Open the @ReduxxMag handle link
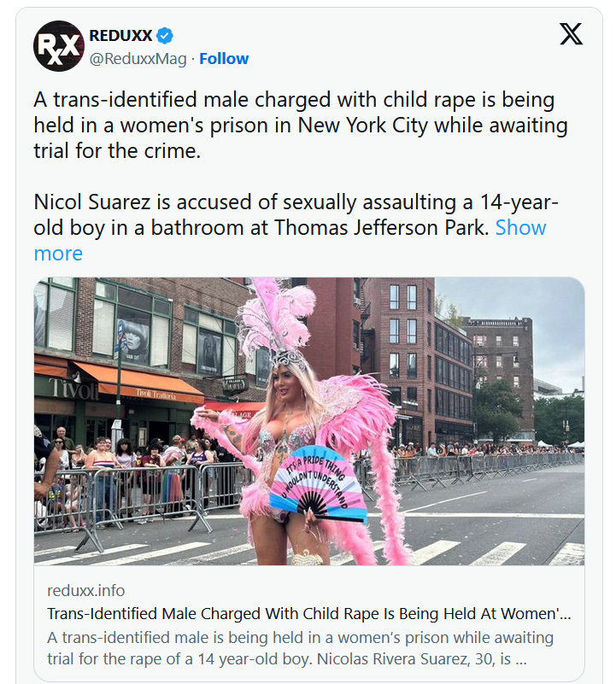The image size is (616, 684). click(138, 58)
